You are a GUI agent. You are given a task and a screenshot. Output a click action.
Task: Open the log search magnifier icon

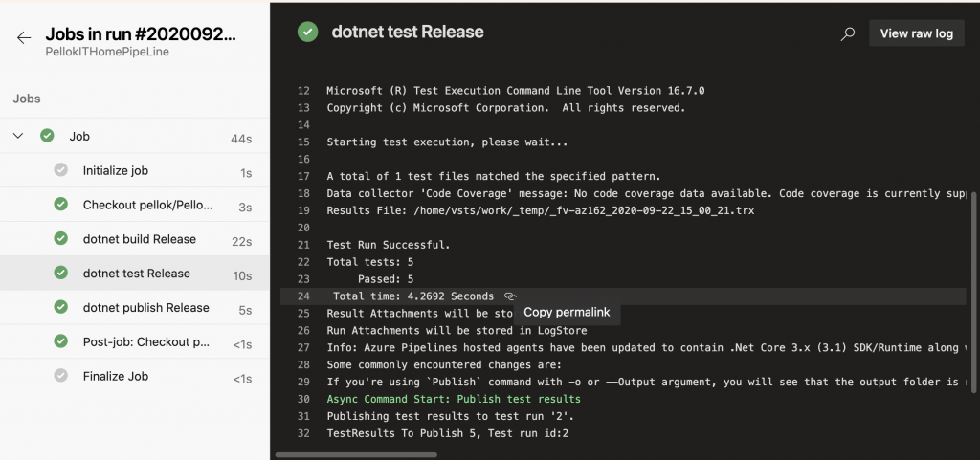(x=847, y=33)
